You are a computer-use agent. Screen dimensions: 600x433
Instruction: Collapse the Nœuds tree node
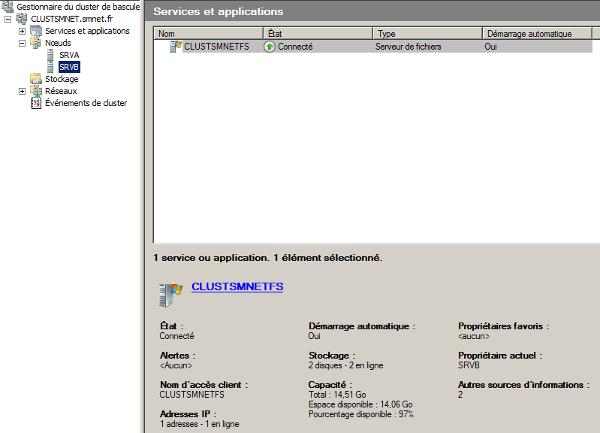22,43
